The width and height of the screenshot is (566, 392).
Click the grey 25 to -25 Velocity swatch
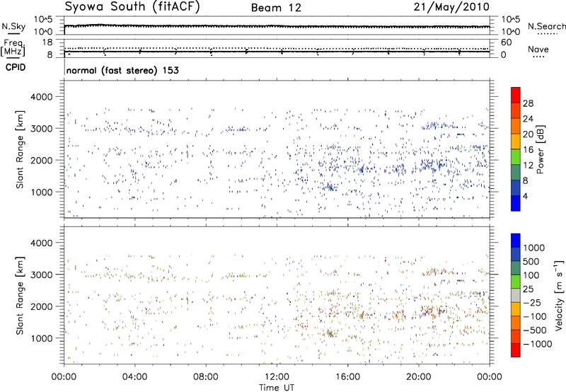(x=516, y=295)
